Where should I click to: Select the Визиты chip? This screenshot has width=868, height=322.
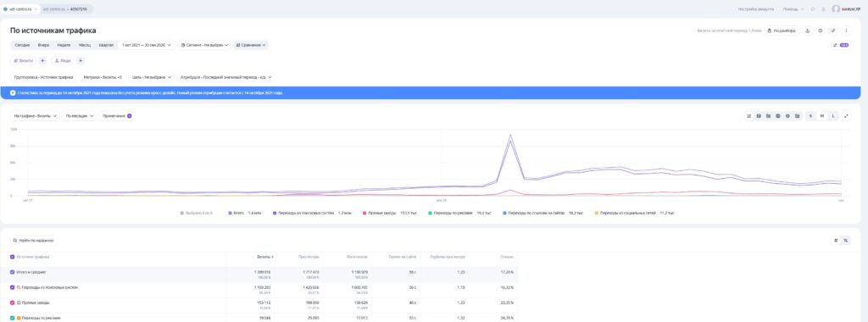(24, 61)
